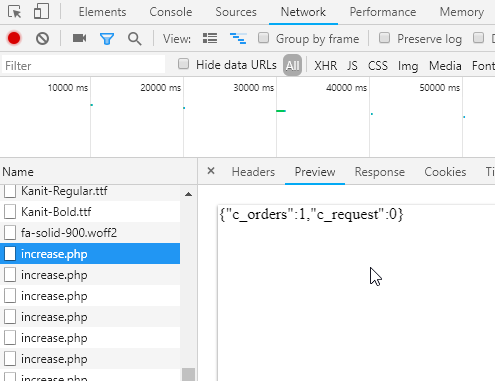This screenshot has height=381, width=495.
Task: Click the 40000 ms timeline label
Action: 346,88
